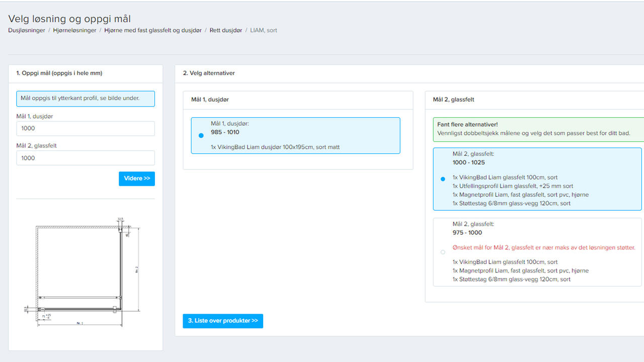Click the blue 'Mål oppgis til ytterkant profil' notice
Image resolution: width=644 pixels, height=362 pixels.
[85, 99]
